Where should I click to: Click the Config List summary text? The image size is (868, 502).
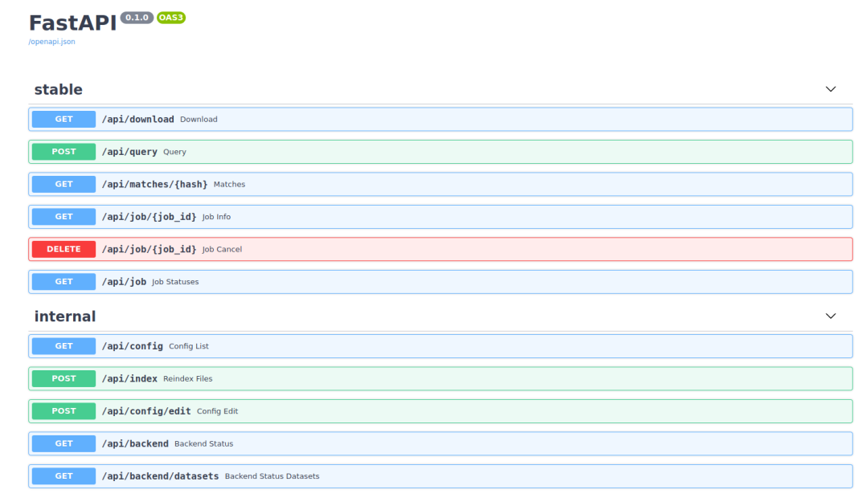189,346
